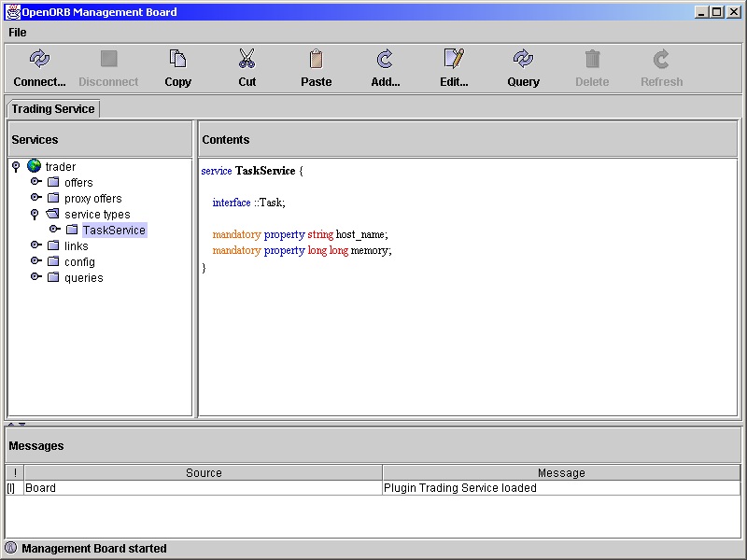
Task: Click the exclamation column header
Action: point(15,472)
